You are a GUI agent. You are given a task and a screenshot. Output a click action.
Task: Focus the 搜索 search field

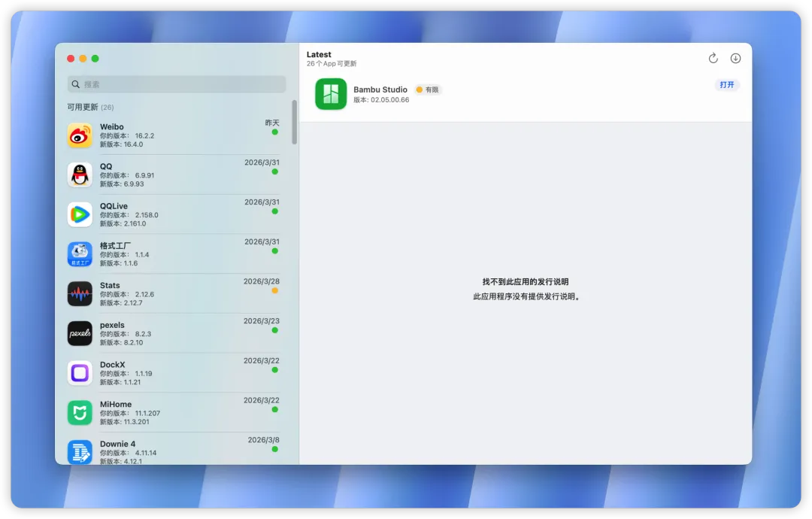tap(177, 84)
